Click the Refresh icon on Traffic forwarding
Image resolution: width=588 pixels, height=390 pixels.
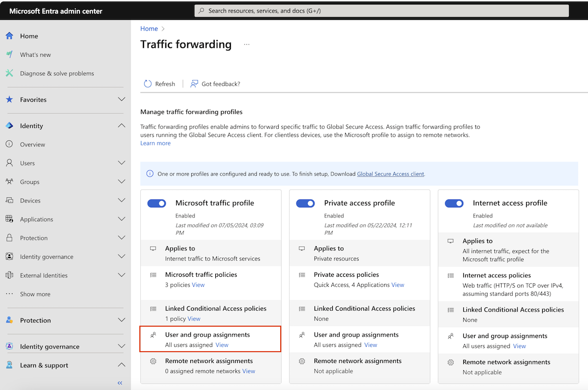click(x=147, y=84)
